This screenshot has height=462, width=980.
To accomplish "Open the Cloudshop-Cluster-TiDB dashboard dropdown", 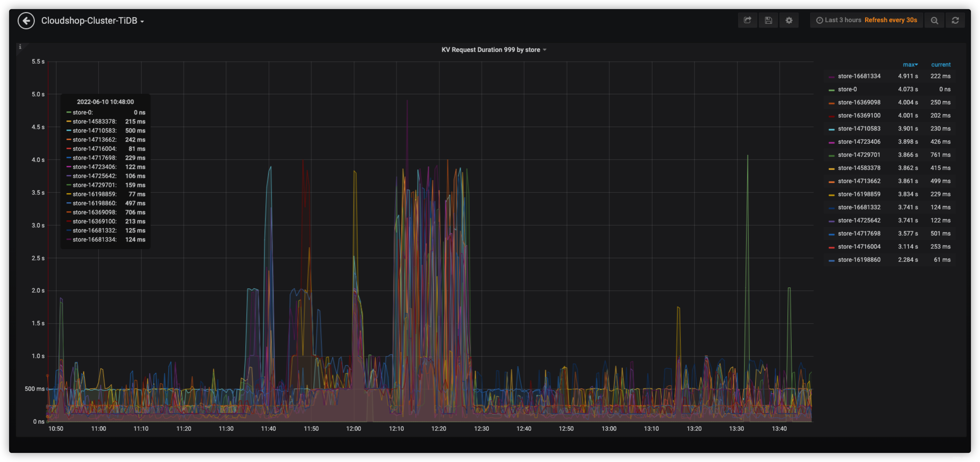I will pyautogui.click(x=92, y=21).
